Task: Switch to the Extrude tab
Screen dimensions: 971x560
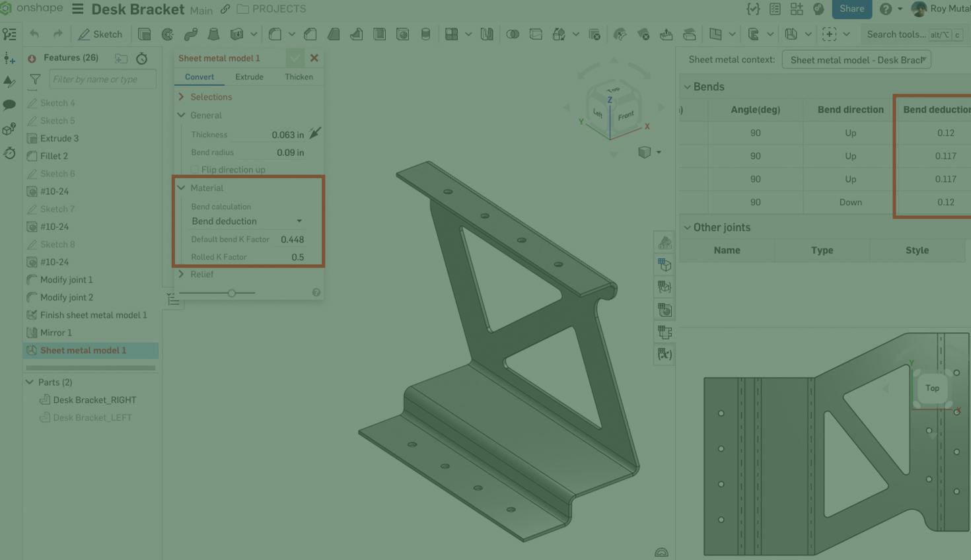Action: click(249, 77)
